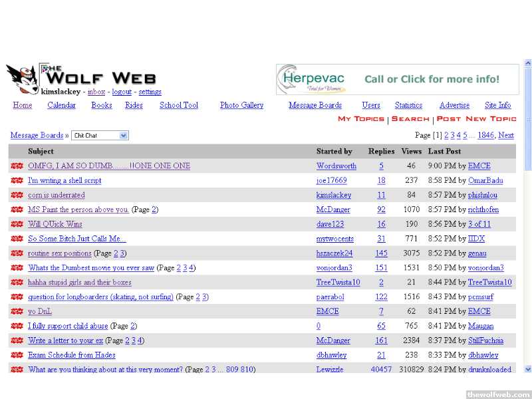Click NEW icon beside 'Write a letter to your ex'
This screenshot has height=399, width=532.
point(17,341)
